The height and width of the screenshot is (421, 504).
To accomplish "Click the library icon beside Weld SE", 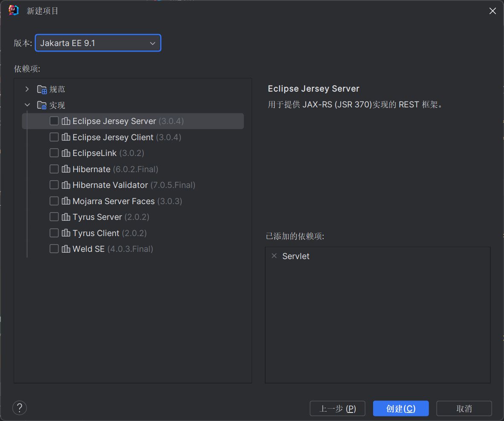I will 66,249.
